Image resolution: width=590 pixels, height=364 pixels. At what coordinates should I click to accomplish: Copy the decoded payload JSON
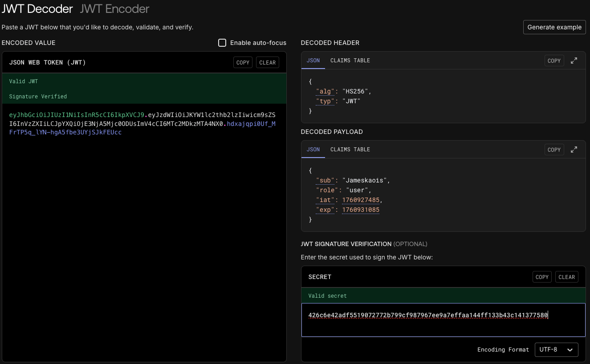(554, 150)
